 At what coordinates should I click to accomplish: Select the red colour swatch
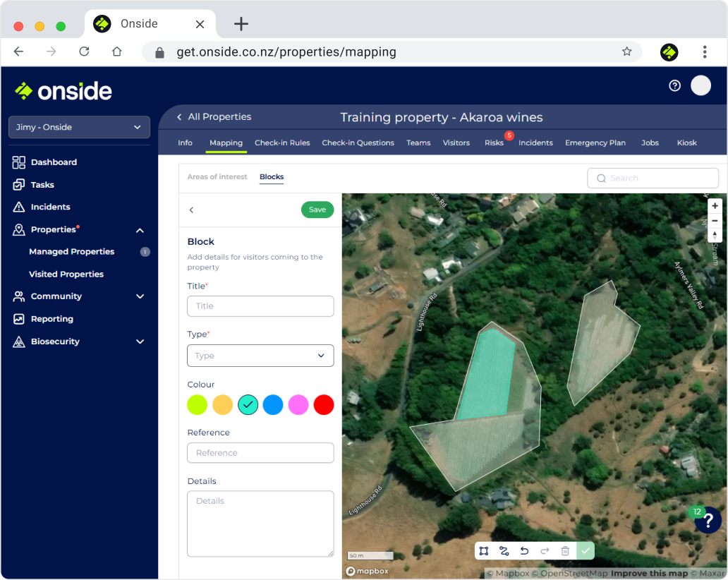click(324, 405)
